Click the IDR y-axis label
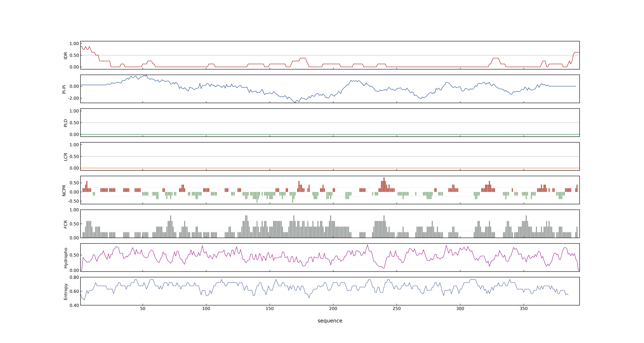Viewport: 644px width, 343px height. click(x=66, y=55)
